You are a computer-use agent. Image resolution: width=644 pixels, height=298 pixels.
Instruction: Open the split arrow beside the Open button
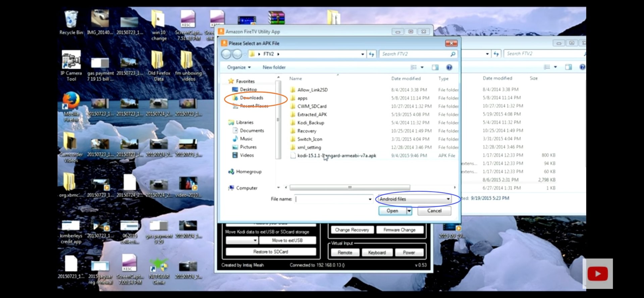[409, 211]
